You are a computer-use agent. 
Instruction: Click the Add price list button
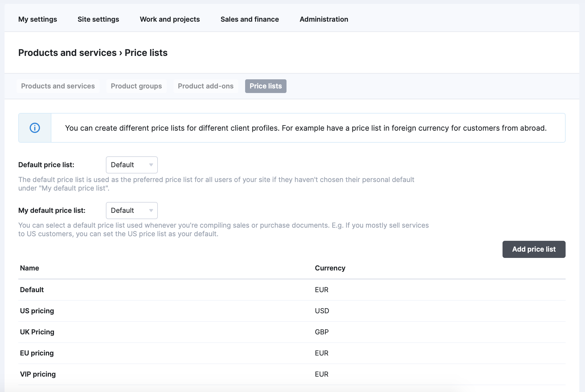coord(534,249)
